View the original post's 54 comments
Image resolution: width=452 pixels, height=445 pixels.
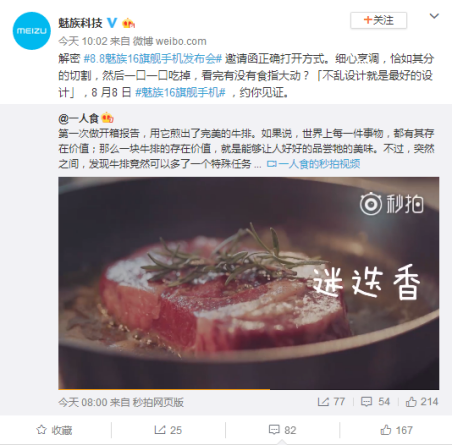(x=375, y=402)
